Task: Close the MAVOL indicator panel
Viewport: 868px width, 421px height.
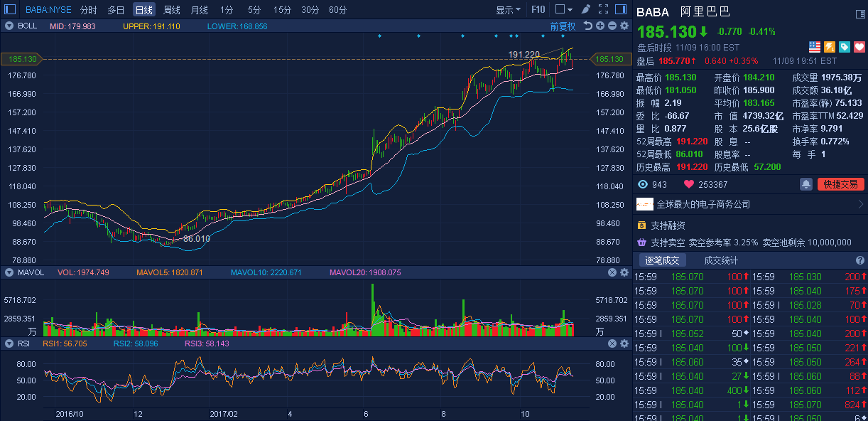Action: click(x=612, y=272)
